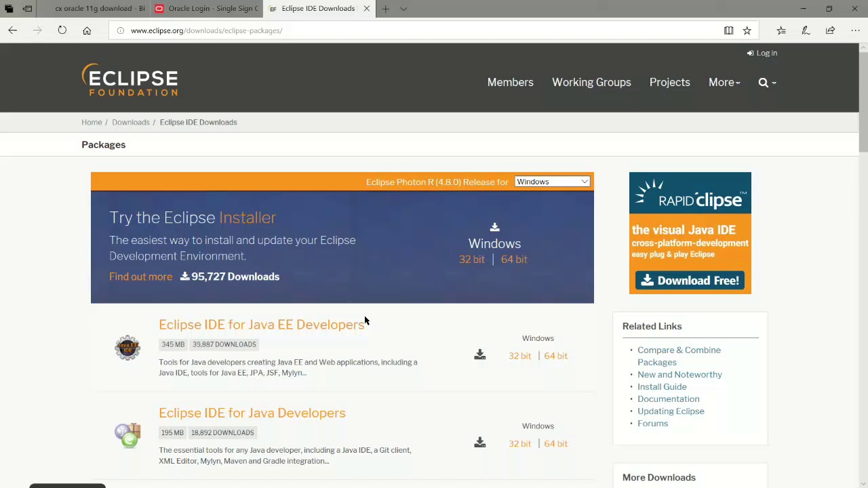This screenshot has height=488, width=868.
Task: Add page to favorites star icon
Action: click(747, 30)
